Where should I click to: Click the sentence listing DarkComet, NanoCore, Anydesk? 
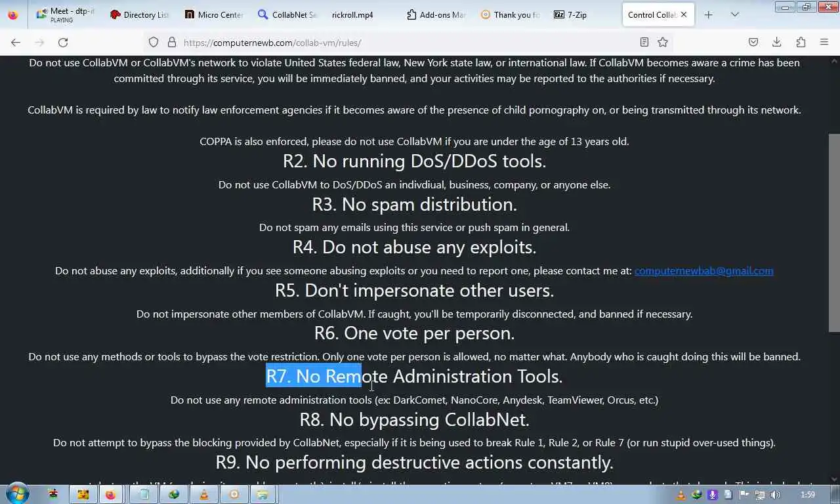pos(414,400)
